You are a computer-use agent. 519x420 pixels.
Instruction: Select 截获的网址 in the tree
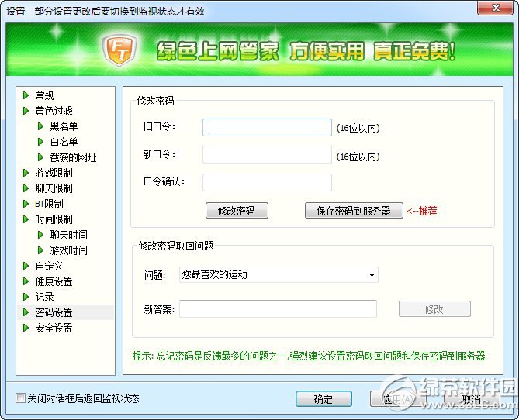pyautogui.click(x=73, y=157)
